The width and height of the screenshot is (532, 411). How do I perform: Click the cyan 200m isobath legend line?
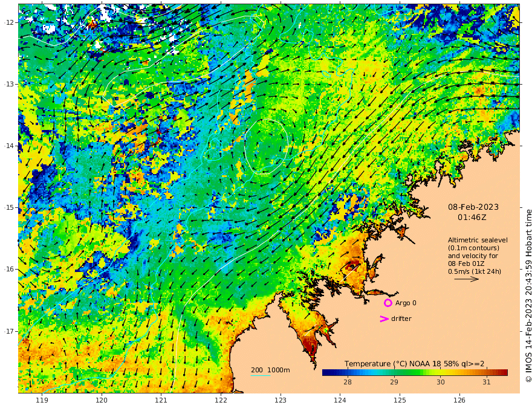pos(260,375)
